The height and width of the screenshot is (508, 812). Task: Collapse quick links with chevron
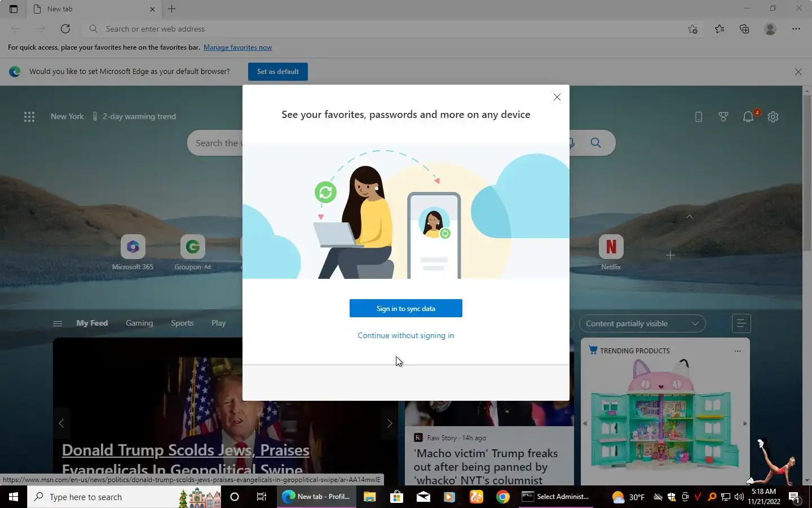coord(690,217)
